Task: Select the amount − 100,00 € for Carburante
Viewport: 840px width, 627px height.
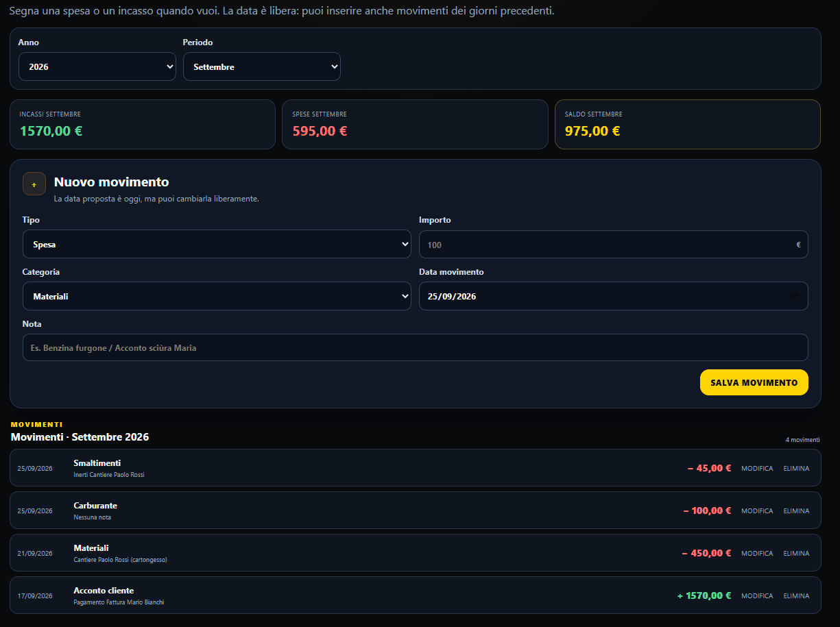Action: pyautogui.click(x=707, y=511)
